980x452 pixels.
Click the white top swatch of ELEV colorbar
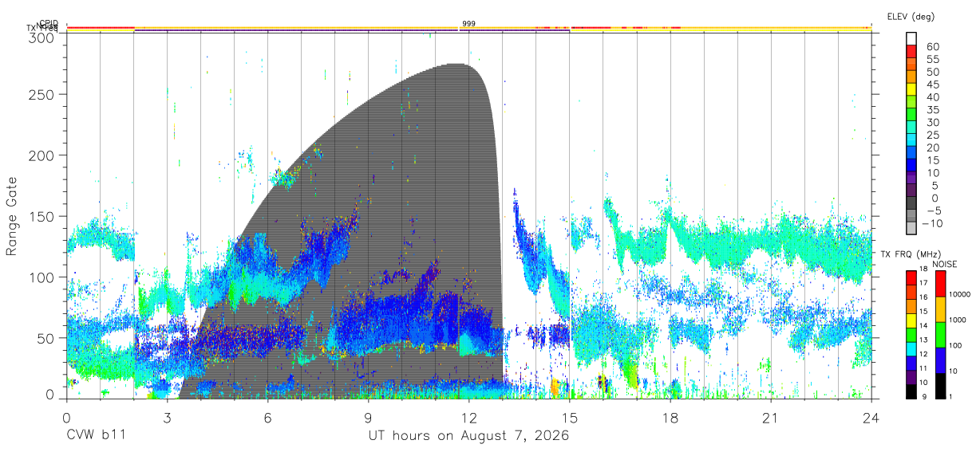[912, 37]
